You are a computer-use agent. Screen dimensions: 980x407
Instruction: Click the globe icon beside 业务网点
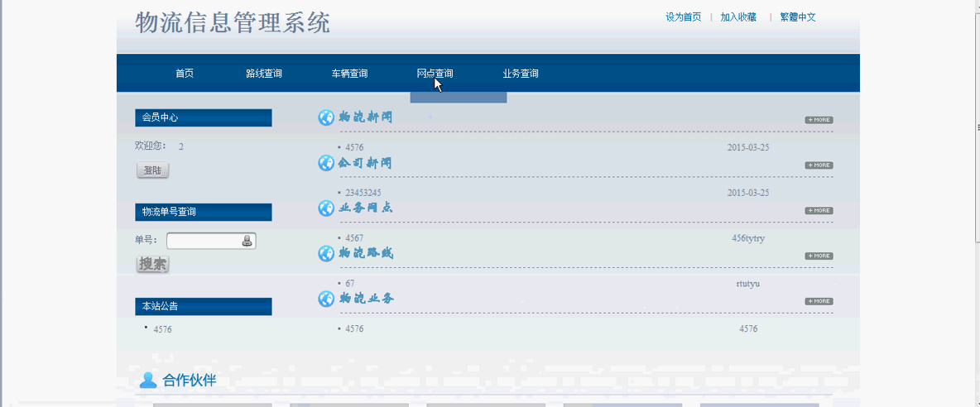tap(326, 208)
